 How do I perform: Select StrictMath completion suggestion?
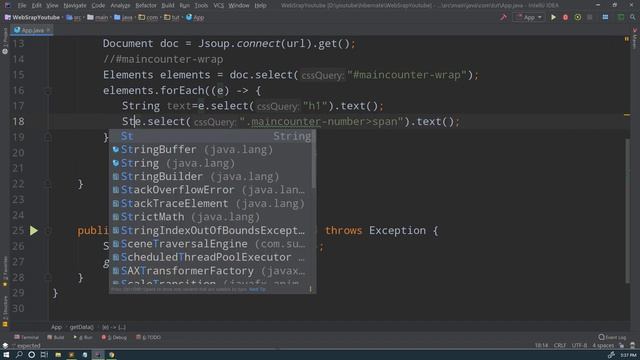[212, 217]
